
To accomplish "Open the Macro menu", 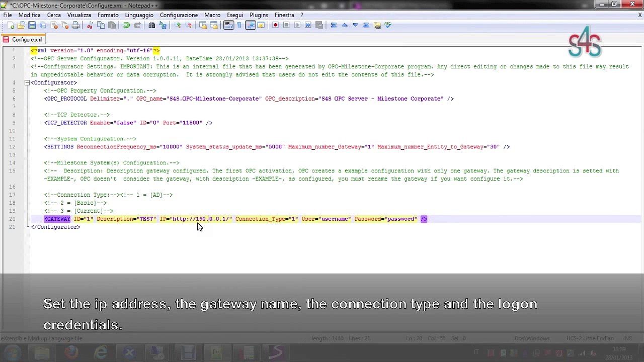I will (212, 15).
